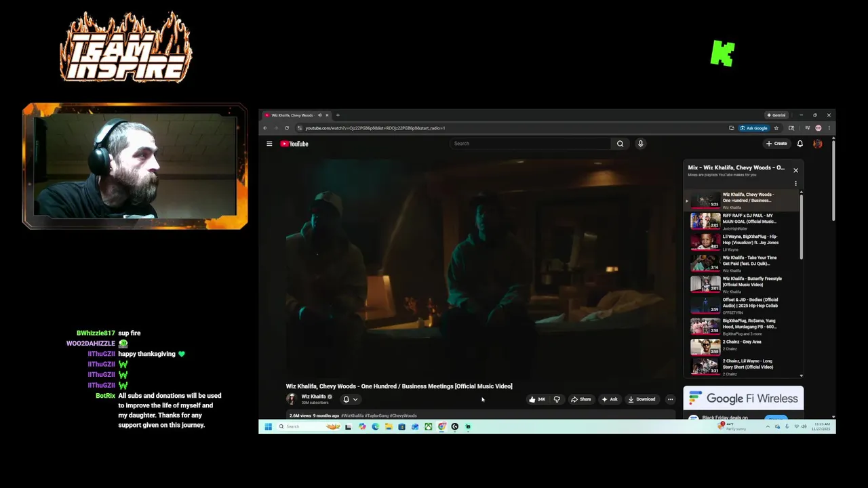Open notification bell dropdown for Wiz Khalifa
This screenshot has height=488, width=868.
point(350,399)
